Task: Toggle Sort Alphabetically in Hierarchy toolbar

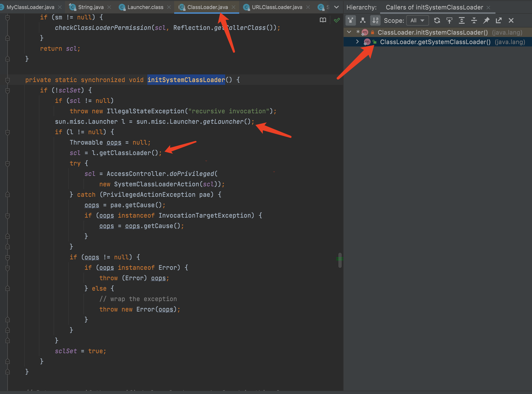Action: [375, 21]
